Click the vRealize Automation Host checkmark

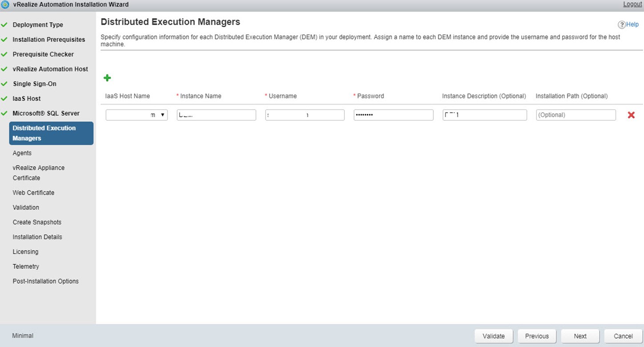point(4,69)
